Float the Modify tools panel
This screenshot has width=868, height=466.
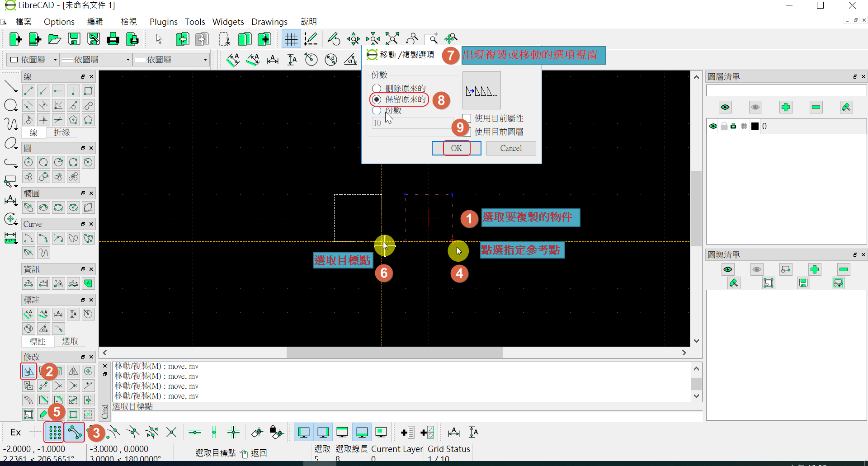click(83, 357)
